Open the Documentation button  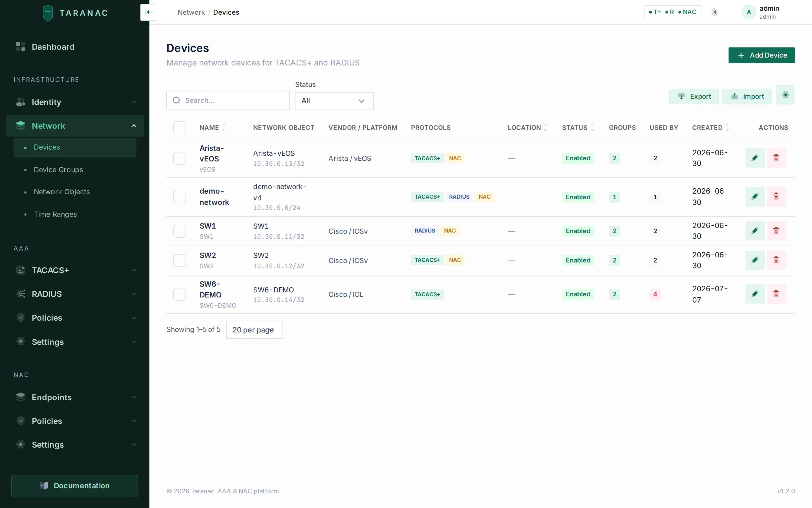click(x=74, y=486)
